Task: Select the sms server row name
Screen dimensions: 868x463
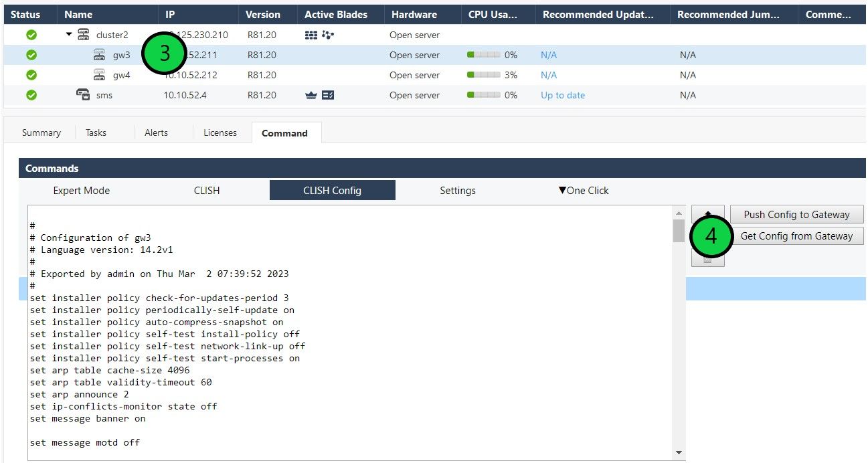Action: [104, 95]
